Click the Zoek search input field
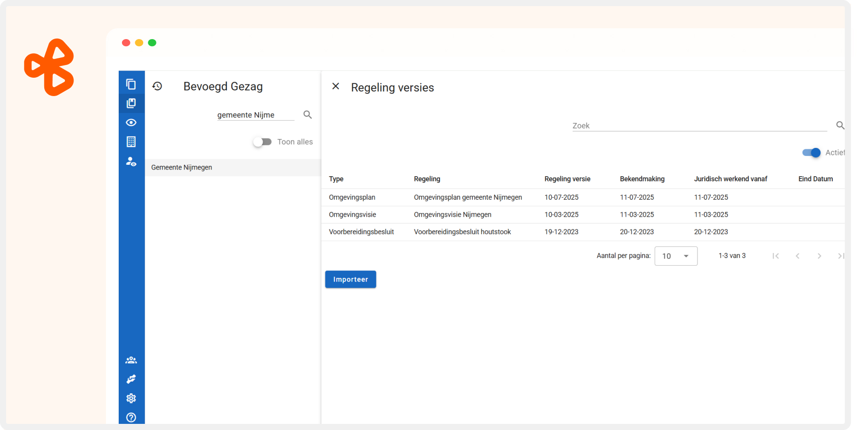 699,126
